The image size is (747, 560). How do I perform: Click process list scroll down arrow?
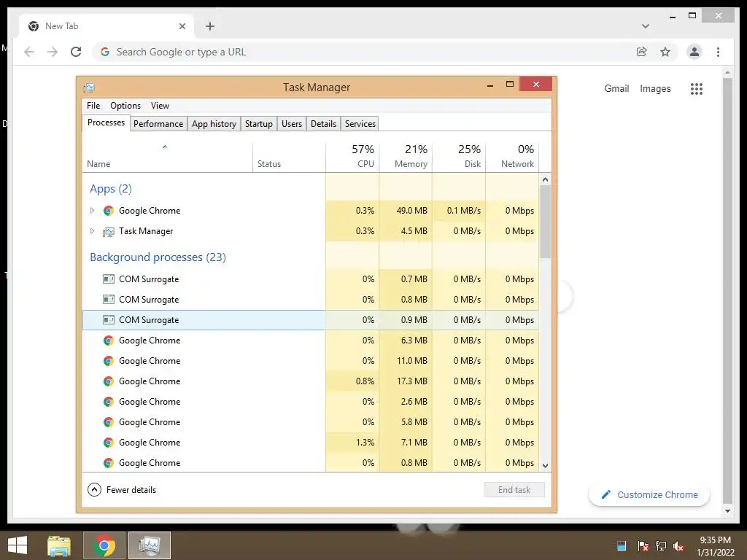[x=545, y=466]
